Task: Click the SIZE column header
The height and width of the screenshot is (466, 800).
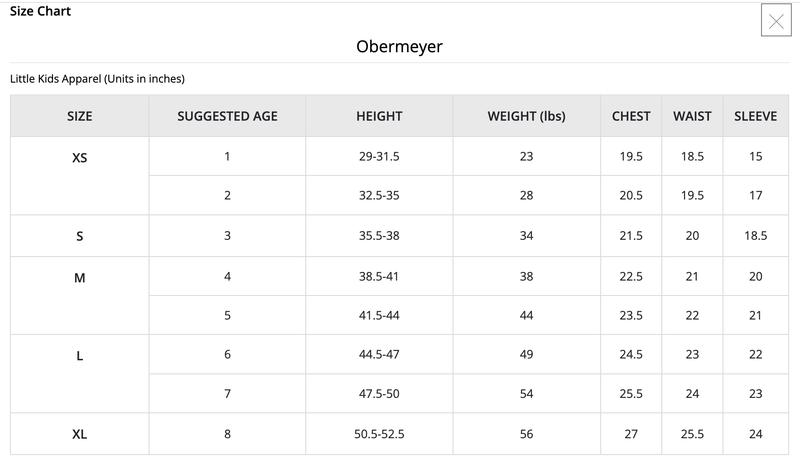Action: click(x=80, y=116)
